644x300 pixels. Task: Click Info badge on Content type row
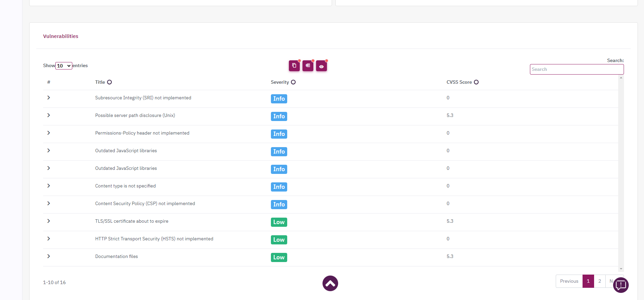click(279, 187)
